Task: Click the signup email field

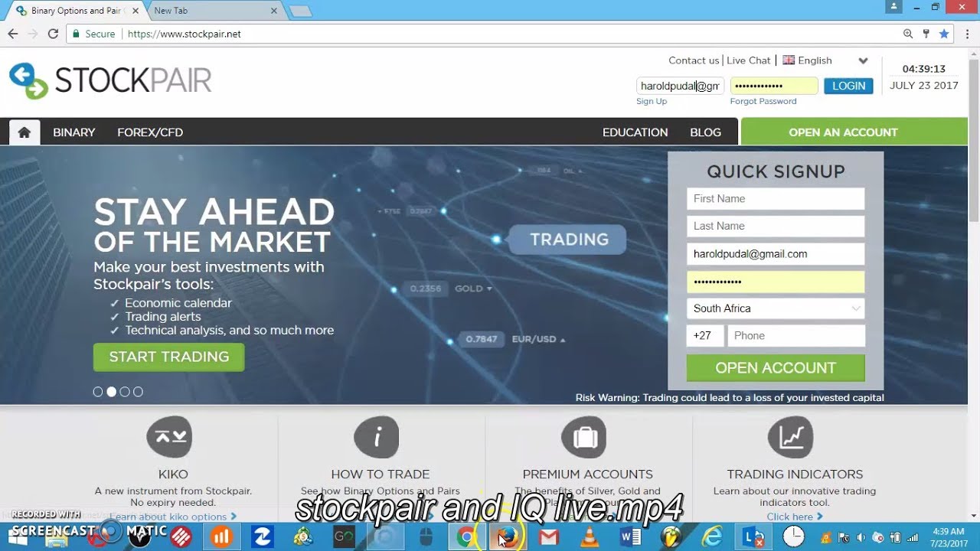Action: pyautogui.click(x=776, y=254)
